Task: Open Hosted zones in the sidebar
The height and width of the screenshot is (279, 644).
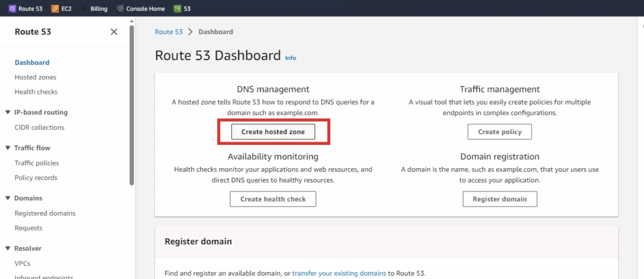Action: click(x=35, y=77)
